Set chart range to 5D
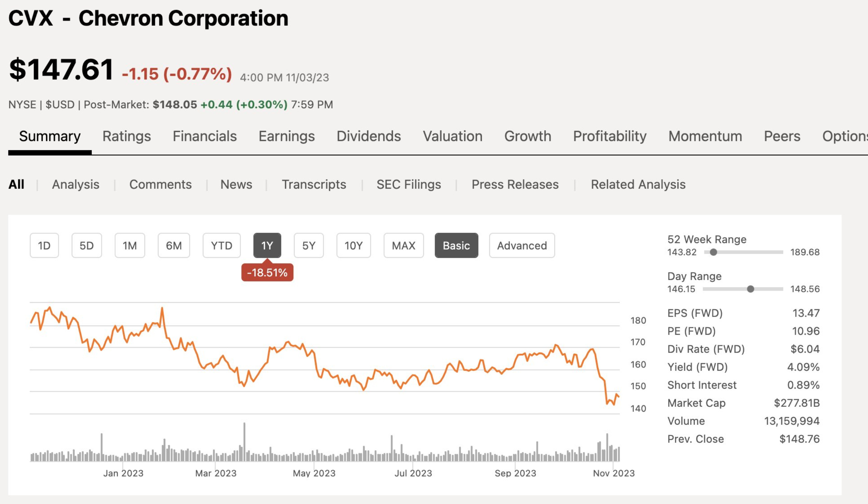 86,245
